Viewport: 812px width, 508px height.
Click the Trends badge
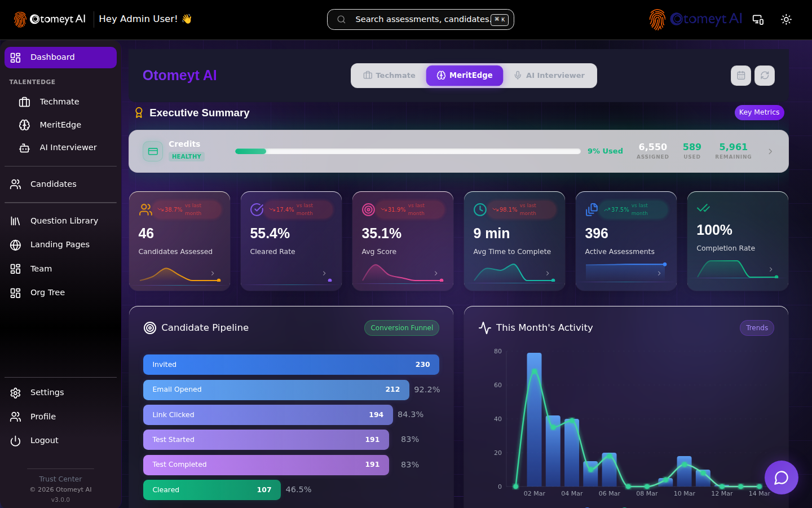pyautogui.click(x=757, y=328)
